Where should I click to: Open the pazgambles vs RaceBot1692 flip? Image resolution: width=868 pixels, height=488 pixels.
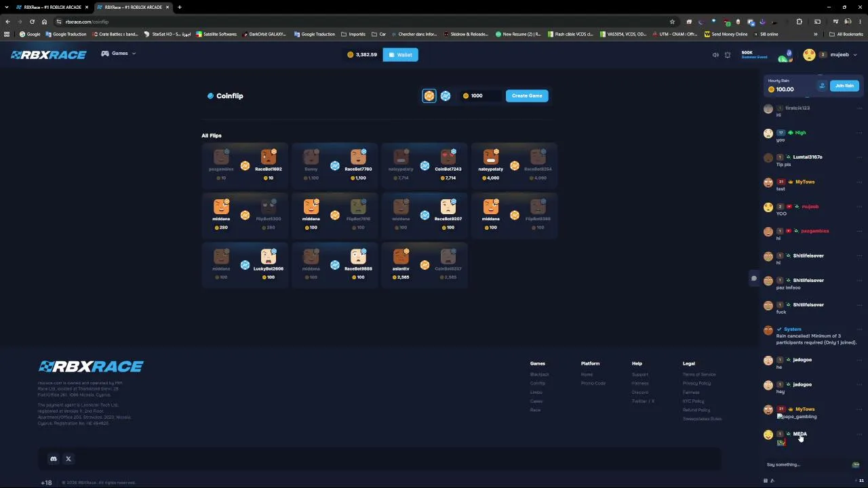[x=245, y=165]
